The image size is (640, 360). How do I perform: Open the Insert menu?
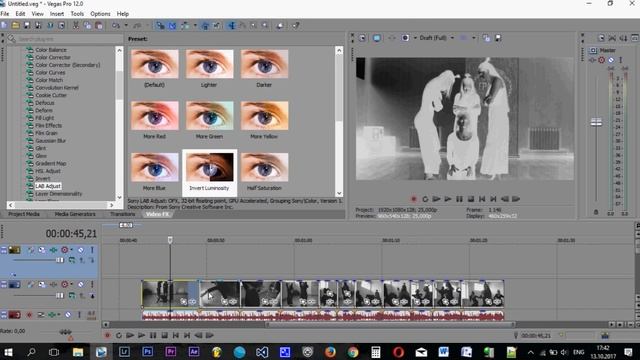pos(57,13)
